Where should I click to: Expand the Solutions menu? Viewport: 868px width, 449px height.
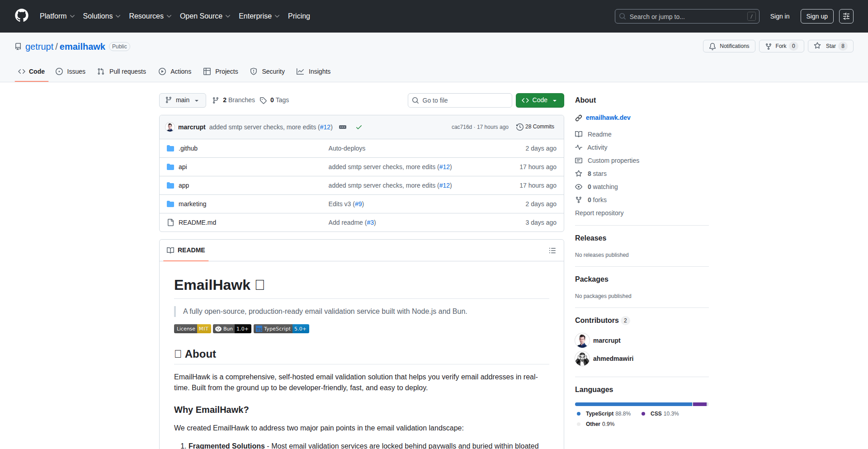[102, 16]
